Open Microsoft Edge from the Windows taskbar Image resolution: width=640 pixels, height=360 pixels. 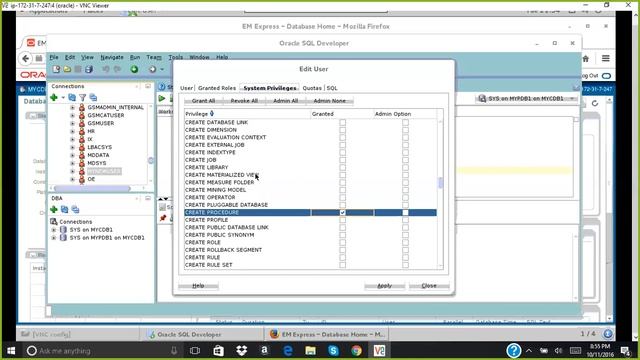coord(288,351)
